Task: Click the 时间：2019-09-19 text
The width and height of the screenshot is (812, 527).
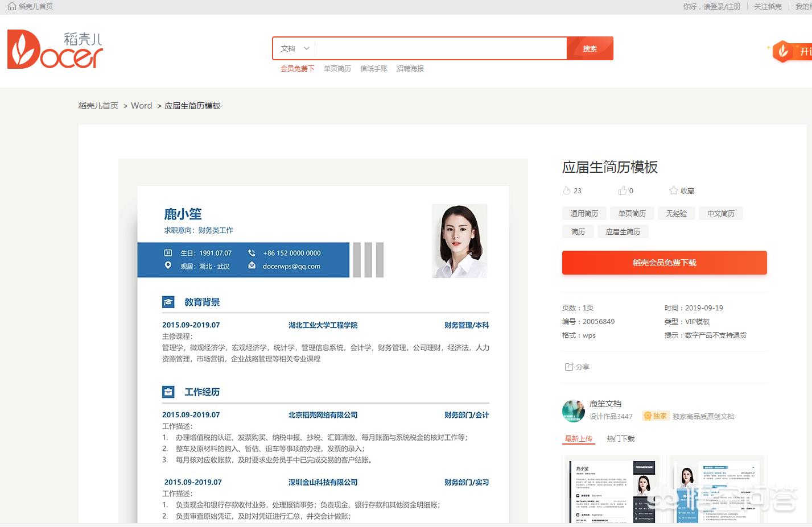Action: coord(694,308)
